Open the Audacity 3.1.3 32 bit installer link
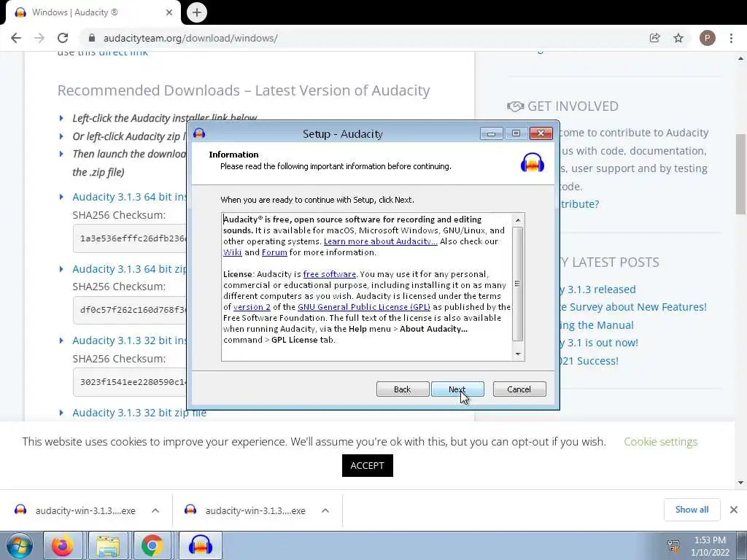Image resolution: width=747 pixels, height=560 pixels. tap(130, 341)
